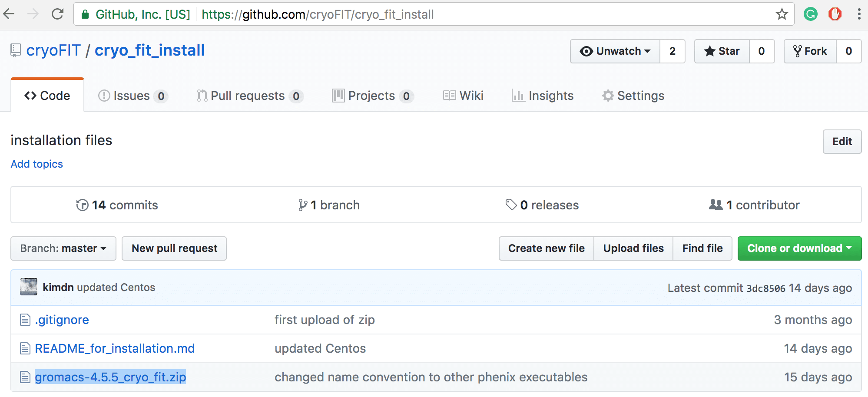Reload the page with refresh icon
Image resolution: width=868 pixels, height=397 pixels.
click(x=57, y=14)
